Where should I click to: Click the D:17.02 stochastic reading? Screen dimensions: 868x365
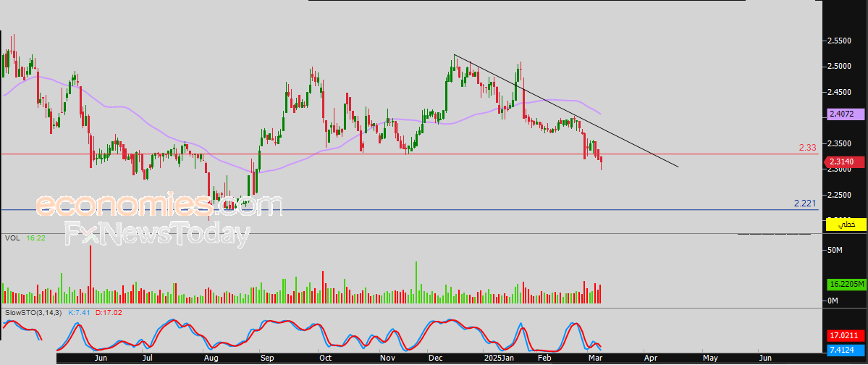[x=109, y=312]
